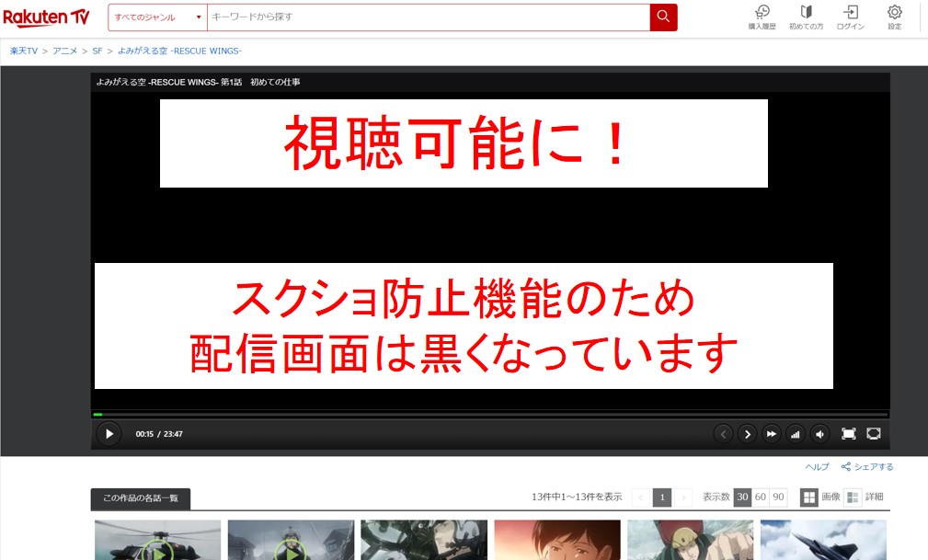The height and width of the screenshot is (560, 928).
Task: Navigate to アニメ in the breadcrumb
Action: (64, 51)
